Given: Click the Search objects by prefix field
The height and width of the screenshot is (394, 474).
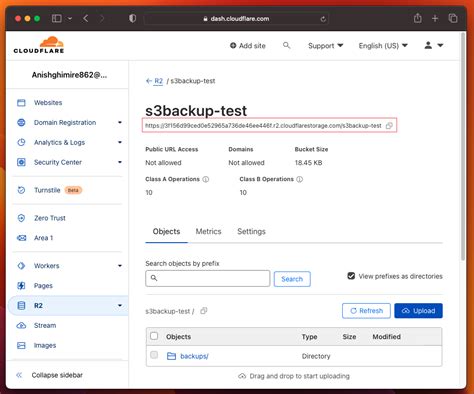Looking at the screenshot, I should pos(207,278).
